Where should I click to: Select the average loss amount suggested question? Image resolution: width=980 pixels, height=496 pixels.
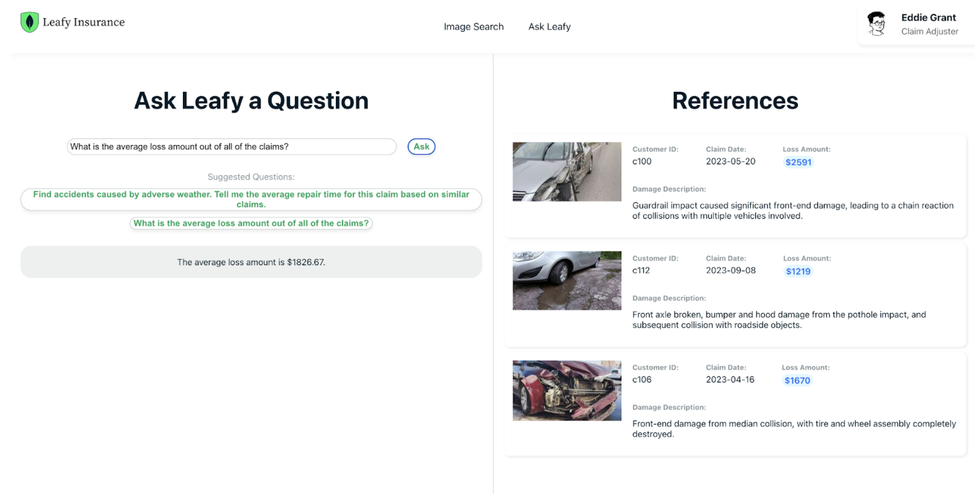(x=251, y=223)
